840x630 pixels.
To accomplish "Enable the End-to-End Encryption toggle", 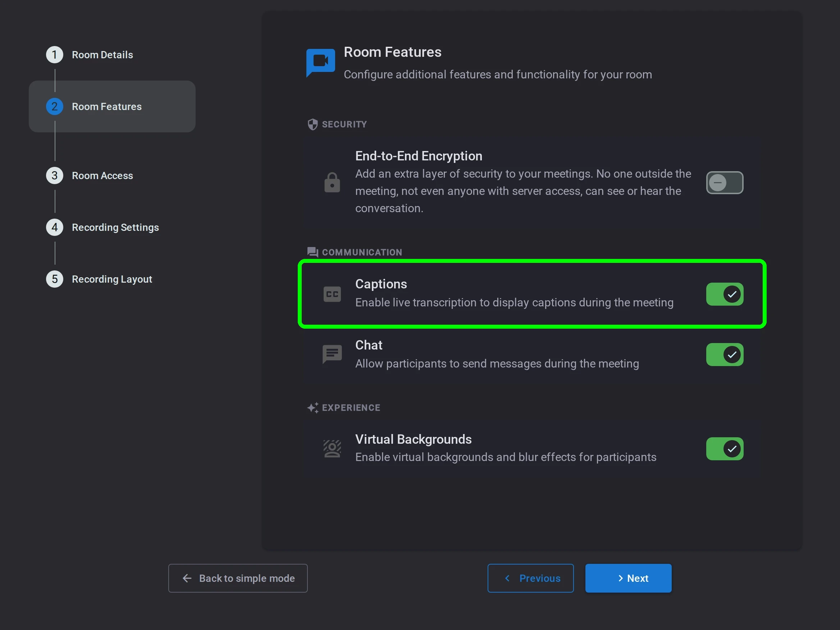I will pyautogui.click(x=725, y=183).
